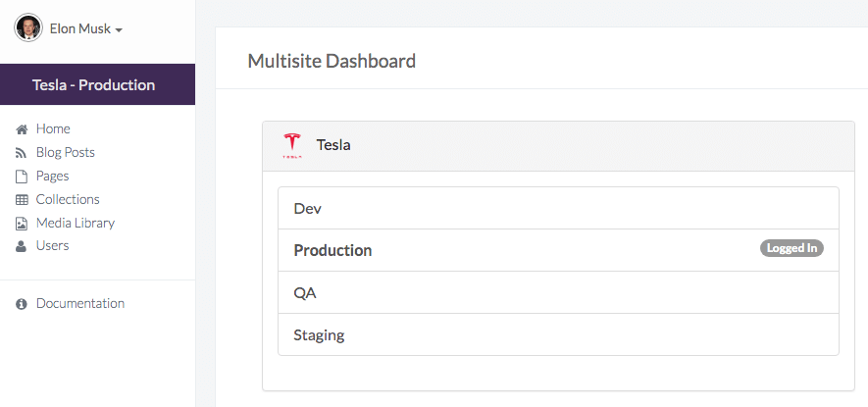The height and width of the screenshot is (407, 868).
Task: Click the Tesla - Production site banner
Action: coord(97,84)
